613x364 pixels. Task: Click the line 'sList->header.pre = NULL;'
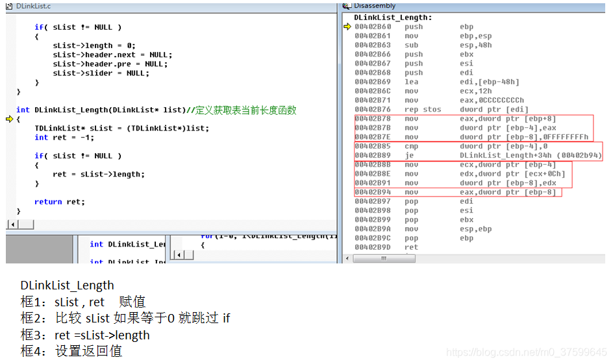[x=110, y=64]
